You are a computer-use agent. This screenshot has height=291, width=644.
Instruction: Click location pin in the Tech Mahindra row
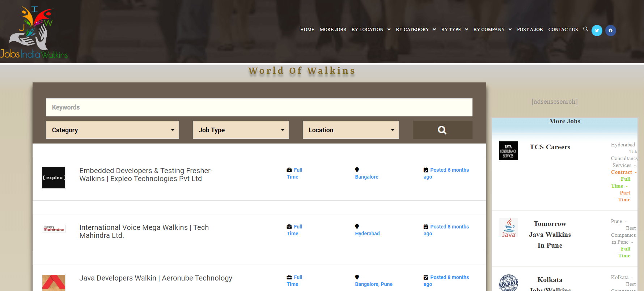tap(357, 227)
